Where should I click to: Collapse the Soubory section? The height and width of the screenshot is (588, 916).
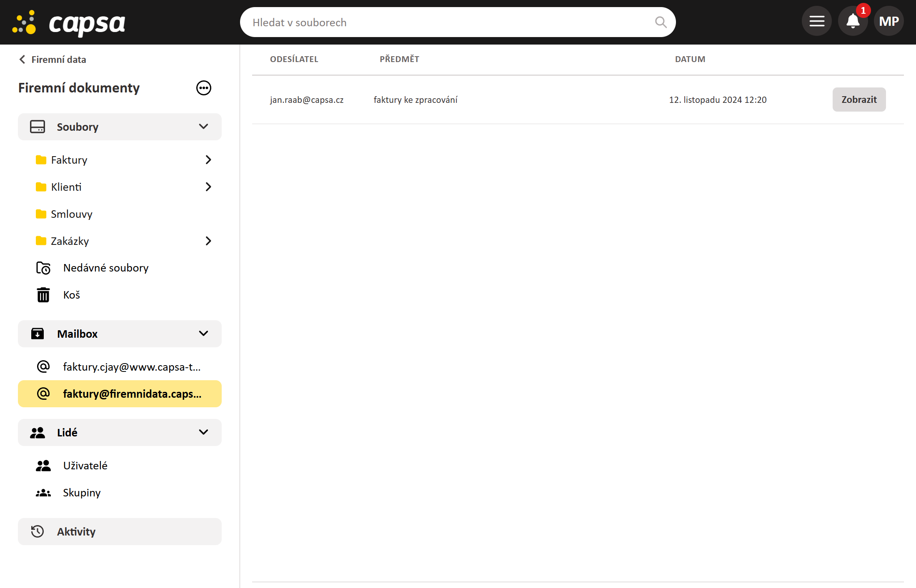(x=203, y=127)
